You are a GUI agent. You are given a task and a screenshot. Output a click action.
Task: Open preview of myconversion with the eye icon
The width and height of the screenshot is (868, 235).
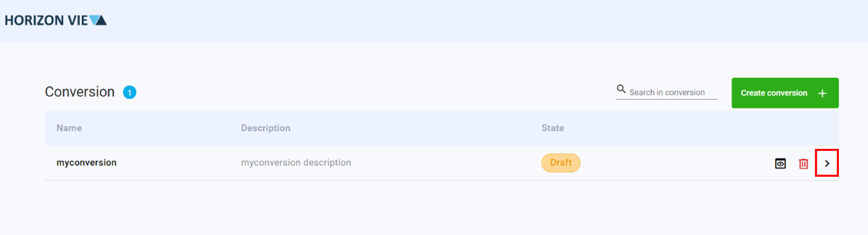point(780,163)
